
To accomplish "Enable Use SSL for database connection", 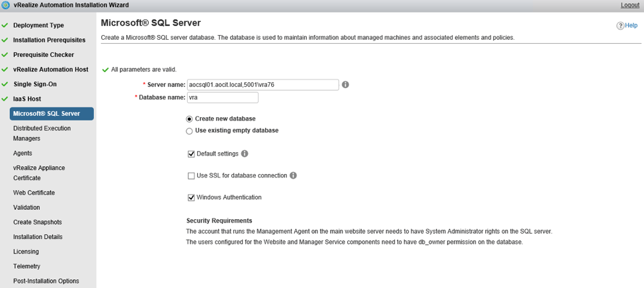I will [x=191, y=175].
